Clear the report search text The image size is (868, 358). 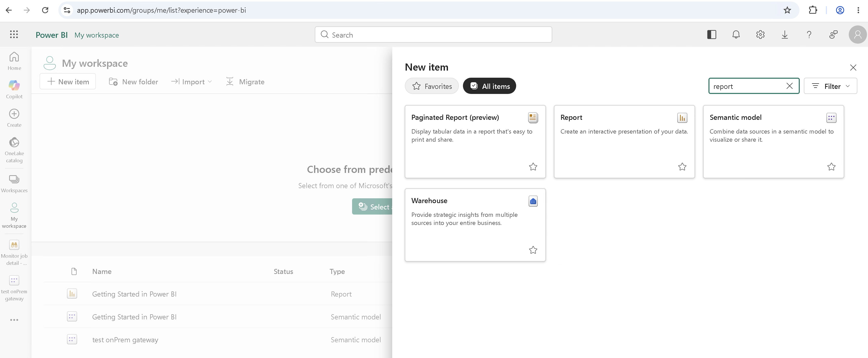click(x=789, y=86)
